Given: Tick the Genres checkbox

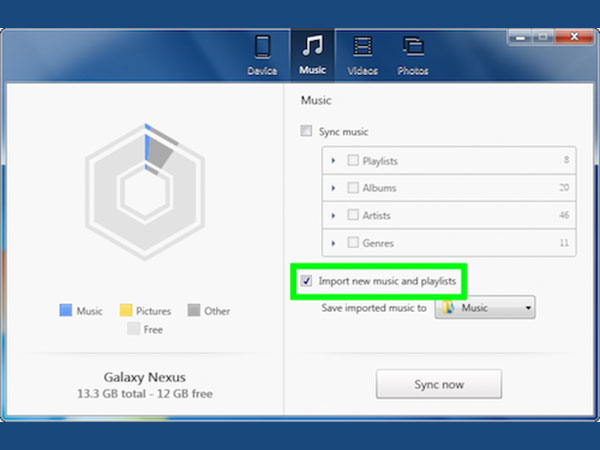Looking at the screenshot, I should point(353,243).
